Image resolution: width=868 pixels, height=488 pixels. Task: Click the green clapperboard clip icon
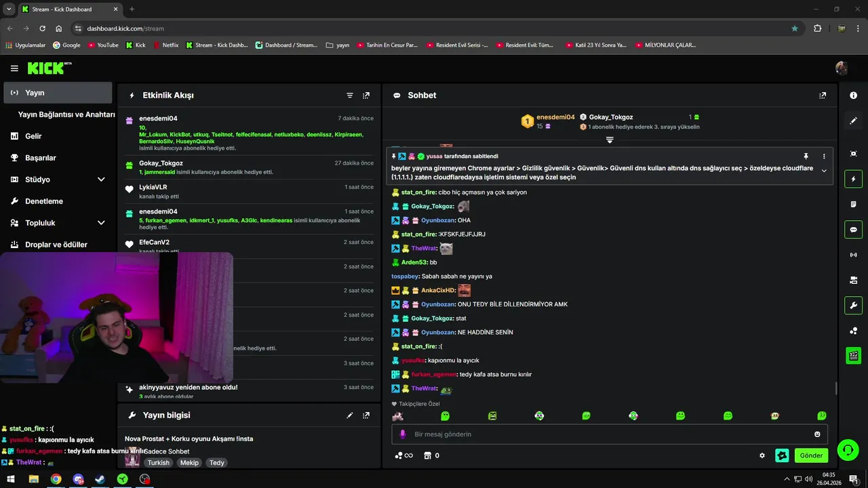click(853, 355)
